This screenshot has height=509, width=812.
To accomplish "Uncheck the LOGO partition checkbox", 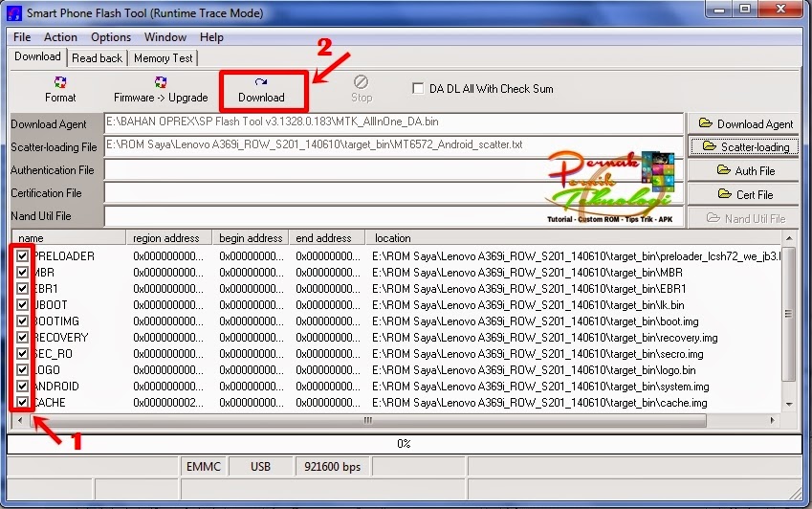I will [x=22, y=369].
